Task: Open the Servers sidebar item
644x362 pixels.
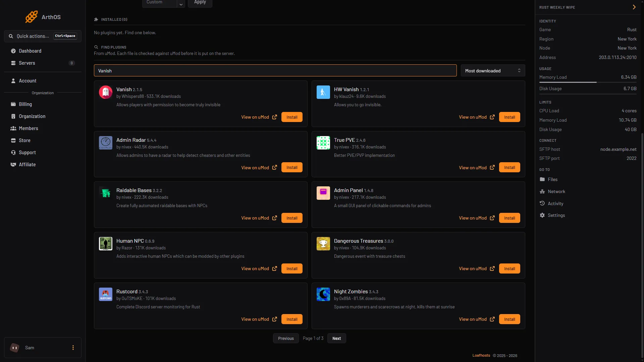Action: tap(43, 63)
